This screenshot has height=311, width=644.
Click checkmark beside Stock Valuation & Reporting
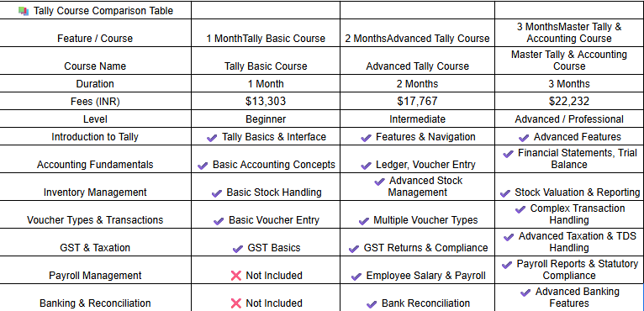505,193
